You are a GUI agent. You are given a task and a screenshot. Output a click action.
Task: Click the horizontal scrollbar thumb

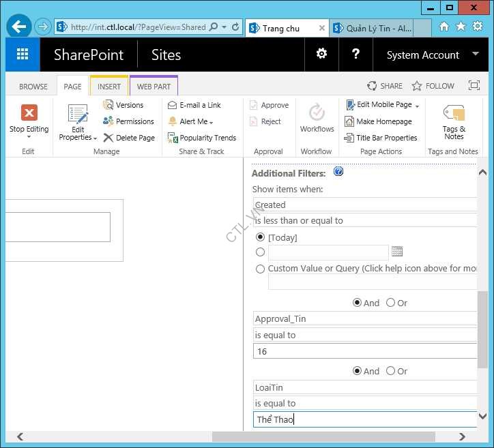click(323, 436)
